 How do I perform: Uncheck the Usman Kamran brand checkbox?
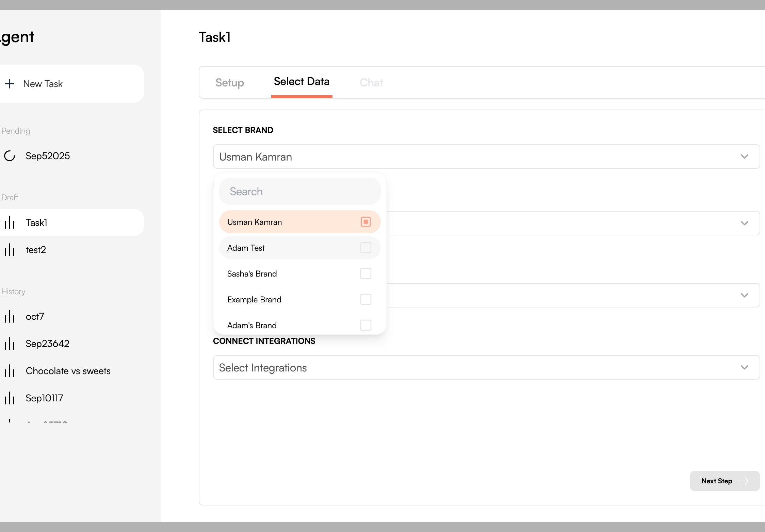click(365, 222)
